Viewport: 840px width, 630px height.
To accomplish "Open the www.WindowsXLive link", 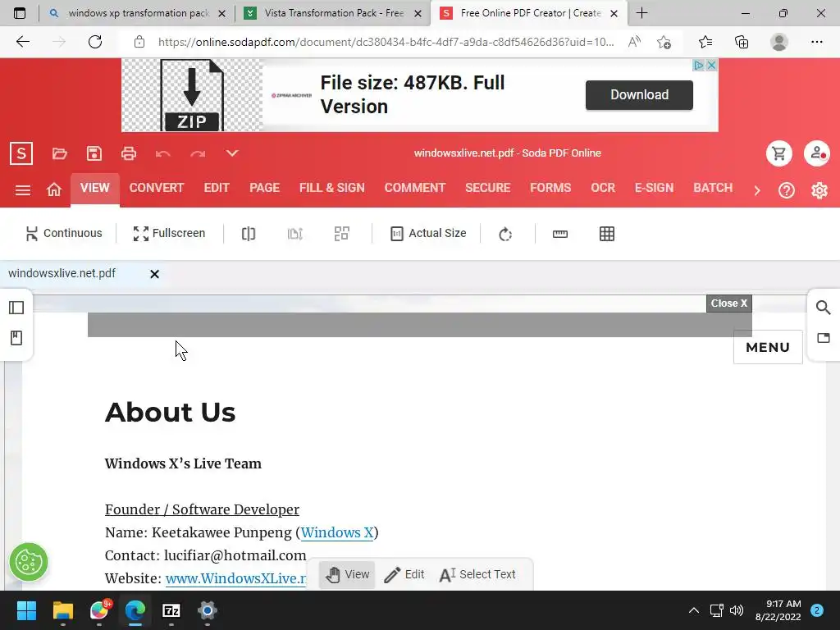I will coord(235,578).
